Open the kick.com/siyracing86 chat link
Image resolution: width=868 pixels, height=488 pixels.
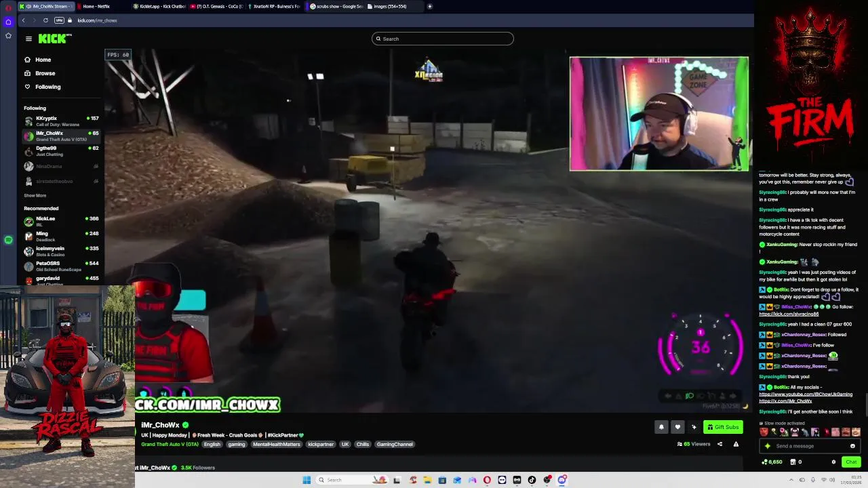point(789,314)
